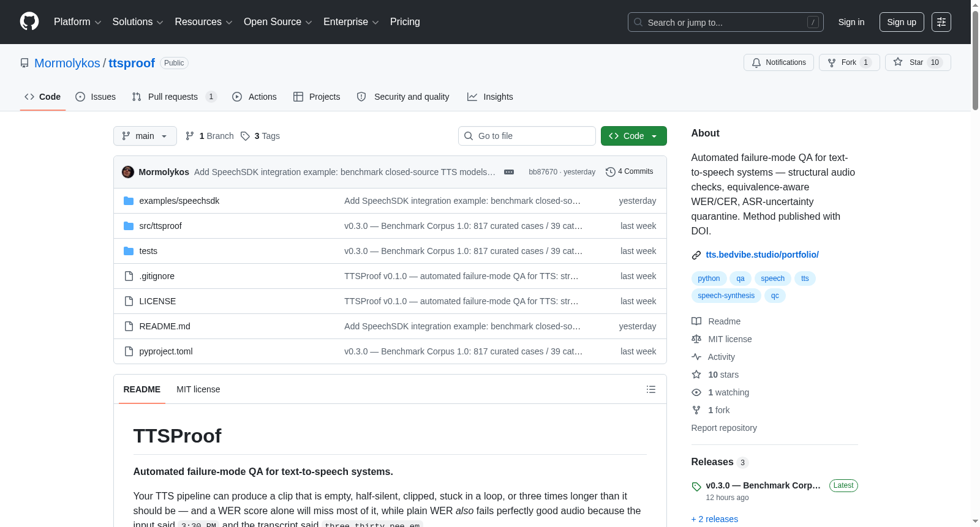Screen dimensions: 980x527
Task: Open the Mormolykos owner link in breadcrumb
Action: (67, 63)
